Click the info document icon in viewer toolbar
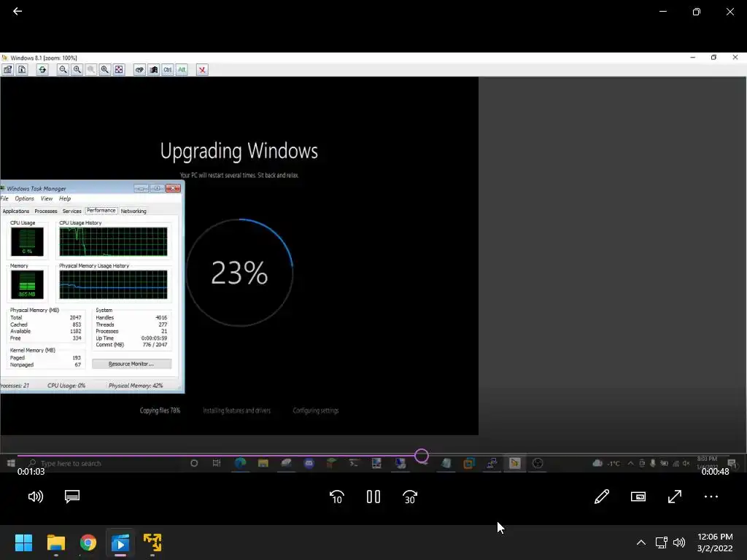 click(x=22, y=69)
